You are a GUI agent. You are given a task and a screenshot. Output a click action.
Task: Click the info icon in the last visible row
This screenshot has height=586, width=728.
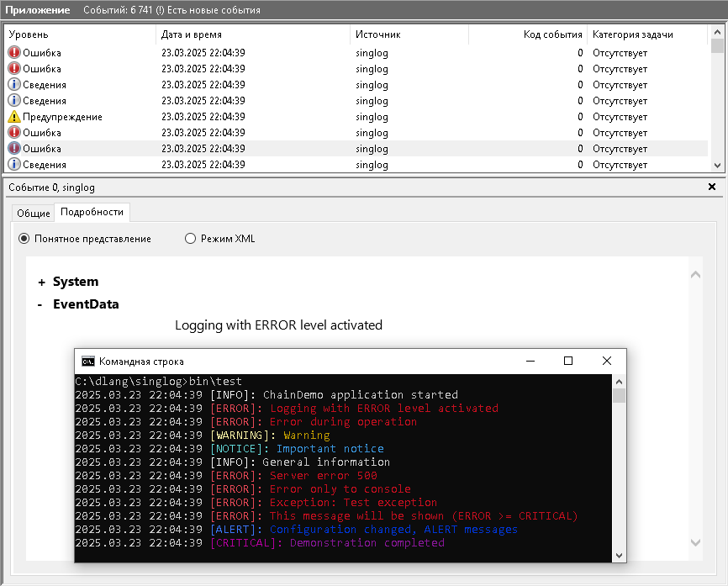coord(14,165)
